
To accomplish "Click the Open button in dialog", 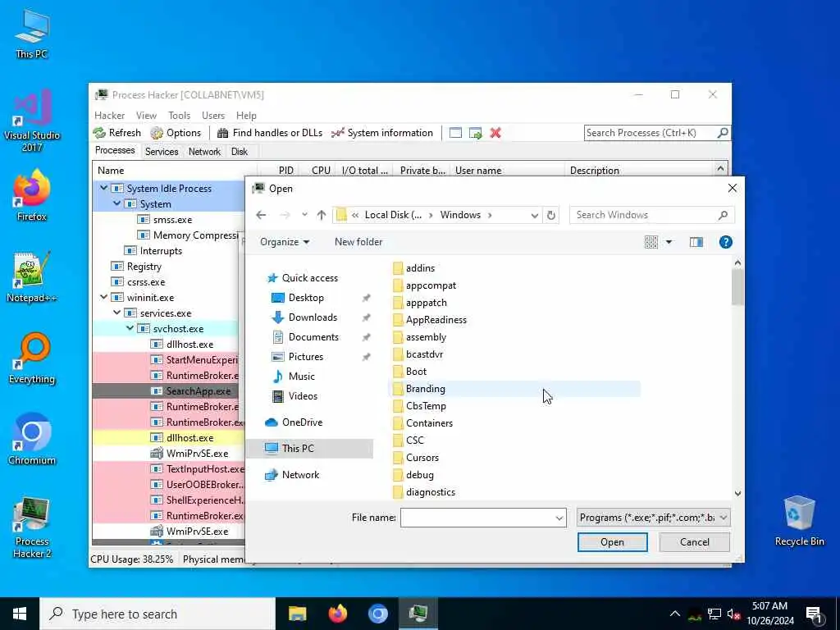I will [612, 542].
